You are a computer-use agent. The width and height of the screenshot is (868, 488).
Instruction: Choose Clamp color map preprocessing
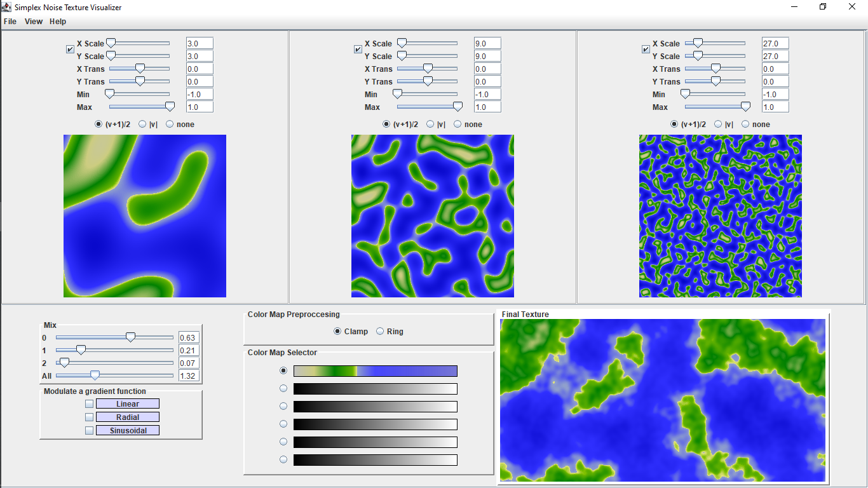pyautogui.click(x=351, y=332)
